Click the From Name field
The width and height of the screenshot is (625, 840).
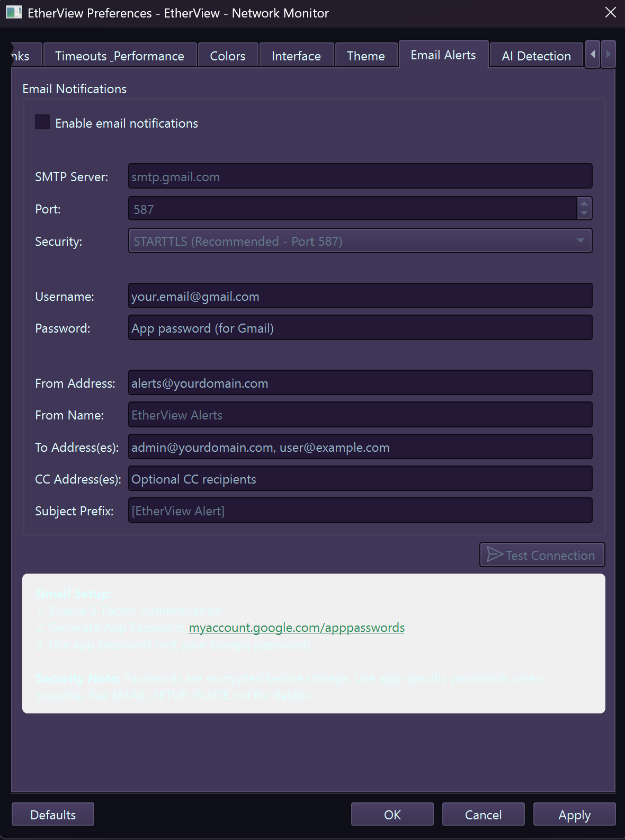360,414
